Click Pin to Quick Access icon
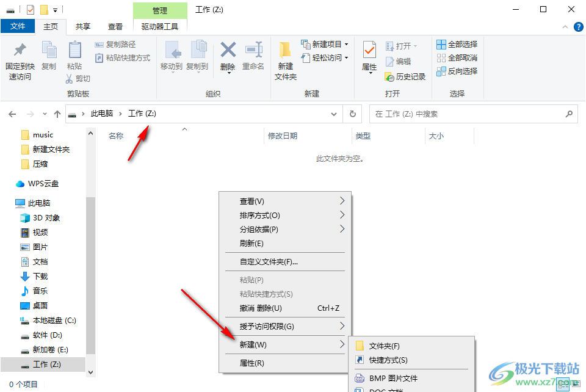The height and width of the screenshot is (392, 586). click(20, 49)
